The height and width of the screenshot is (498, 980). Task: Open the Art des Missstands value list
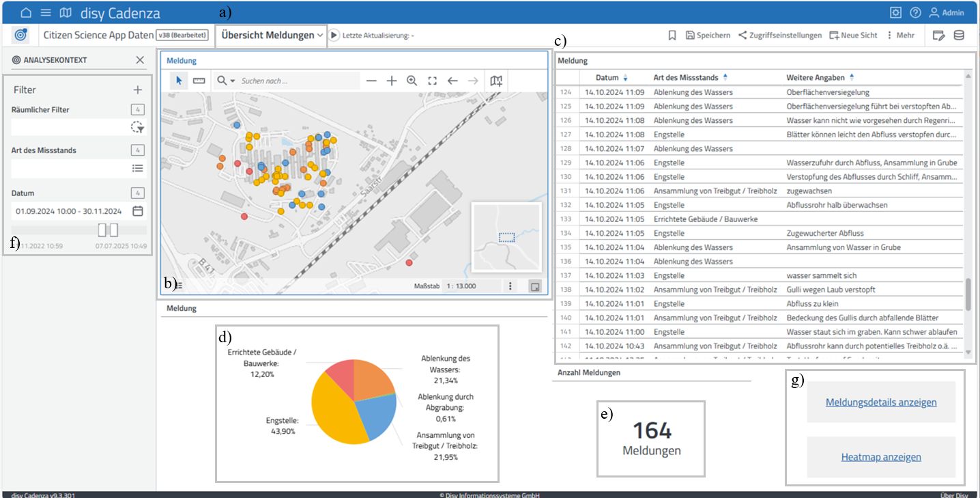(137, 168)
